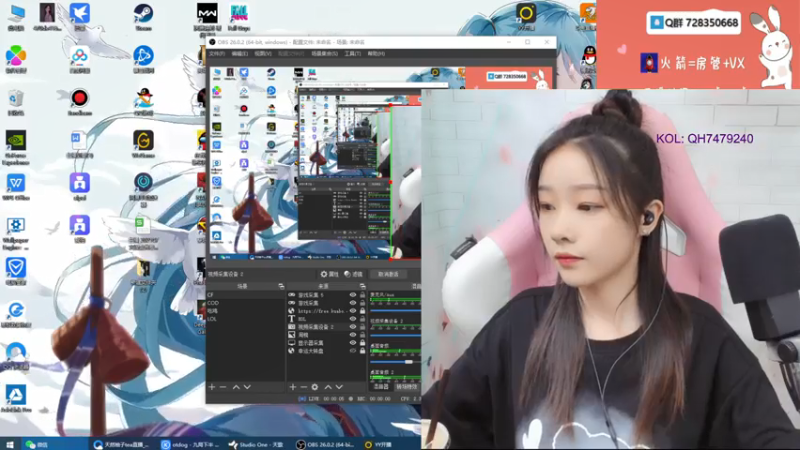Open the blue e browser desktop shortcut
This screenshot has height=450, width=800.
click(16, 314)
